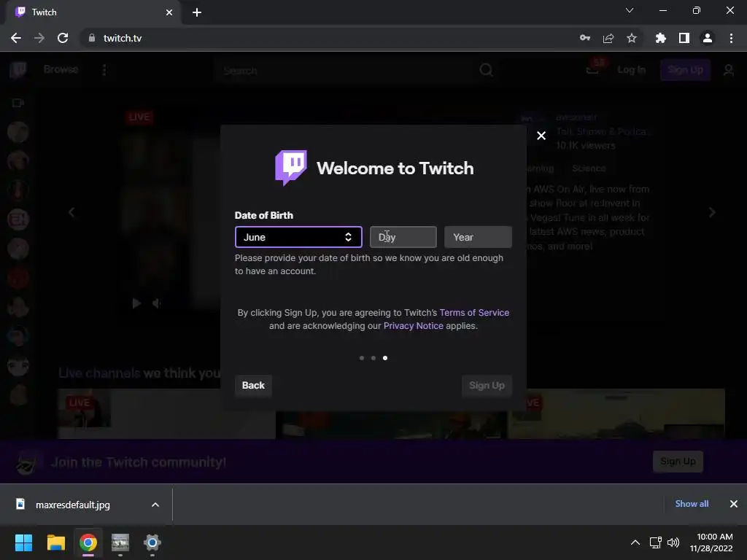Open the user account icon
This screenshot has width=747, height=560.
pos(729,71)
